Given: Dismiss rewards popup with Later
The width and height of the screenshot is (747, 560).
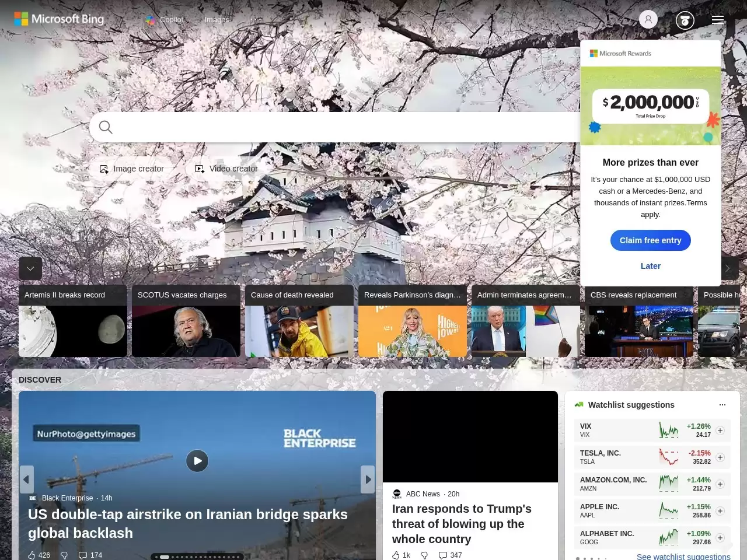Looking at the screenshot, I should [x=651, y=266].
